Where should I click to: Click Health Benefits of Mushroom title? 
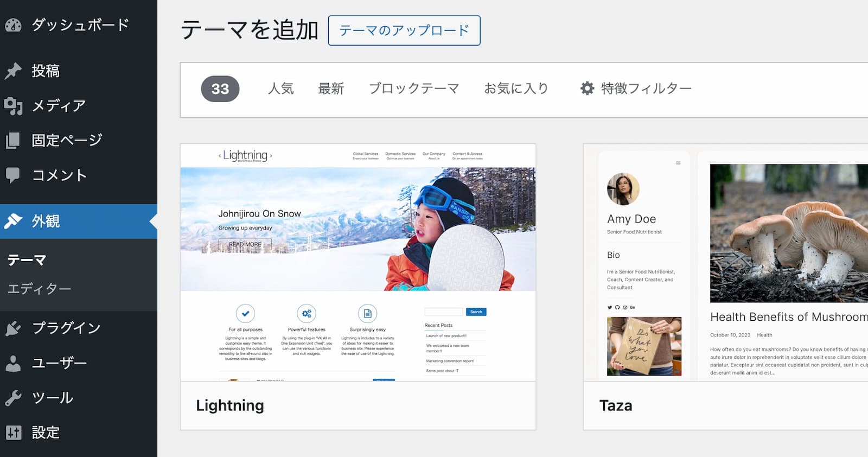pyautogui.click(x=789, y=317)
